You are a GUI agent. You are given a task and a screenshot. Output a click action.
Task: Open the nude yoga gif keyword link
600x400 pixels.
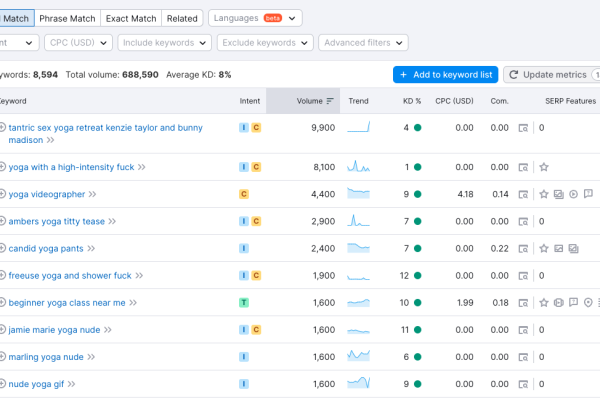[x=36, y=384]
